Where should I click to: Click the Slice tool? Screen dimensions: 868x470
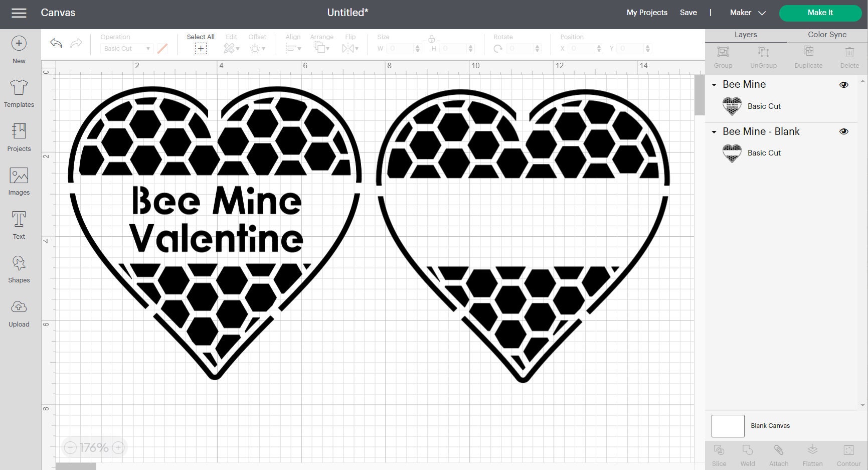[719, 454]
